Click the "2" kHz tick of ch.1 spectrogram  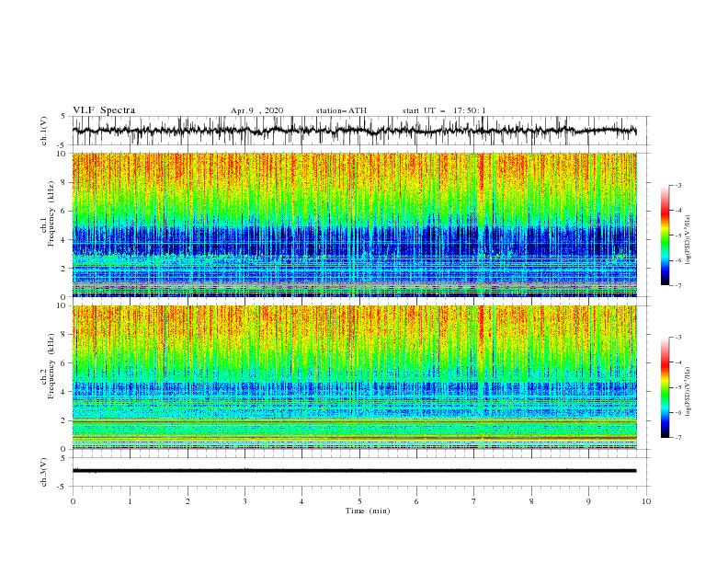click(65, 269)
